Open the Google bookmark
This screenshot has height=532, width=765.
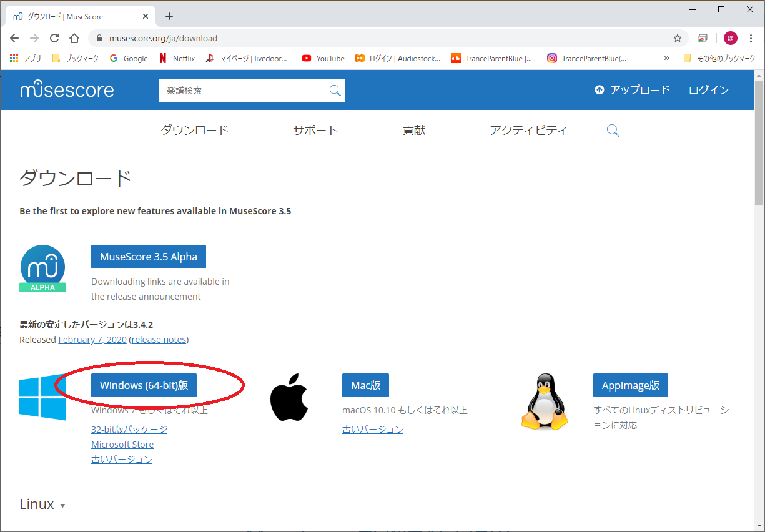[129, 58]
